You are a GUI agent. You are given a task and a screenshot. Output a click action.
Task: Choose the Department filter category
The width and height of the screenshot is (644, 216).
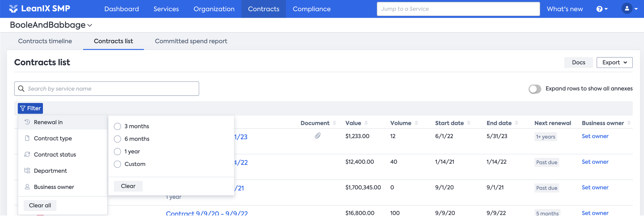point(63,170)
